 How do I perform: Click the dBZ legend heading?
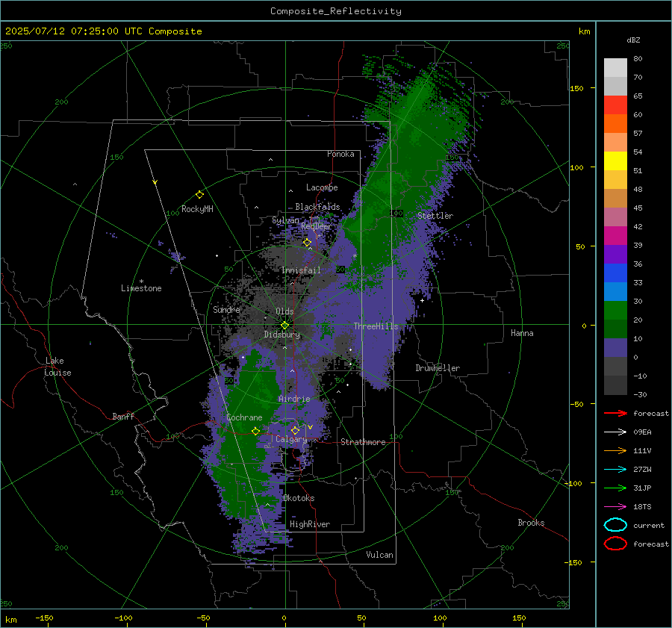click(633, 40)
